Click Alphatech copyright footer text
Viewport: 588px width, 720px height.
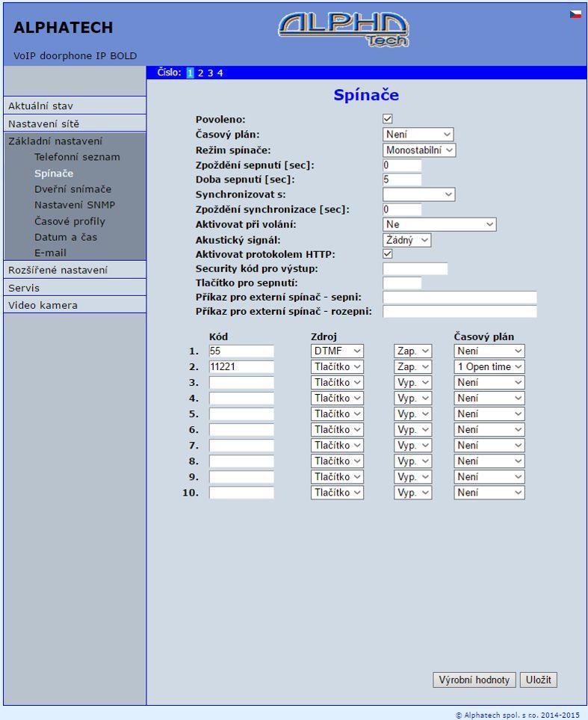click(x=517, y=715)
